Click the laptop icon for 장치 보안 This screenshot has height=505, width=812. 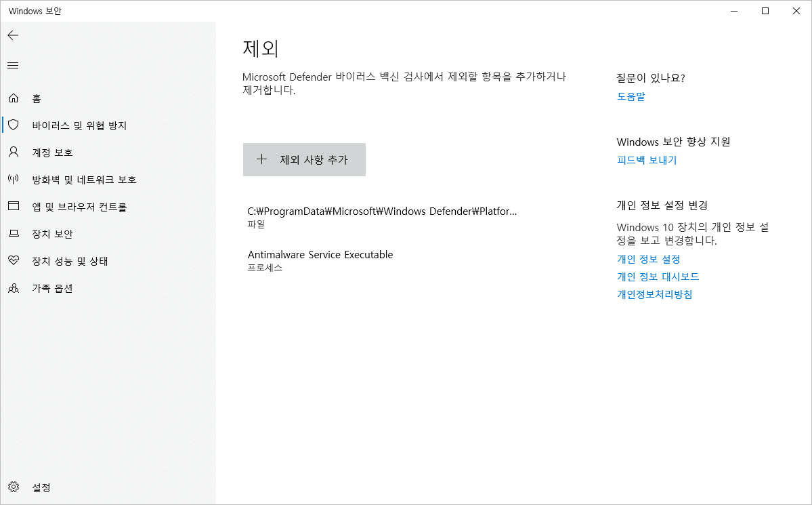tap(14, 233)
